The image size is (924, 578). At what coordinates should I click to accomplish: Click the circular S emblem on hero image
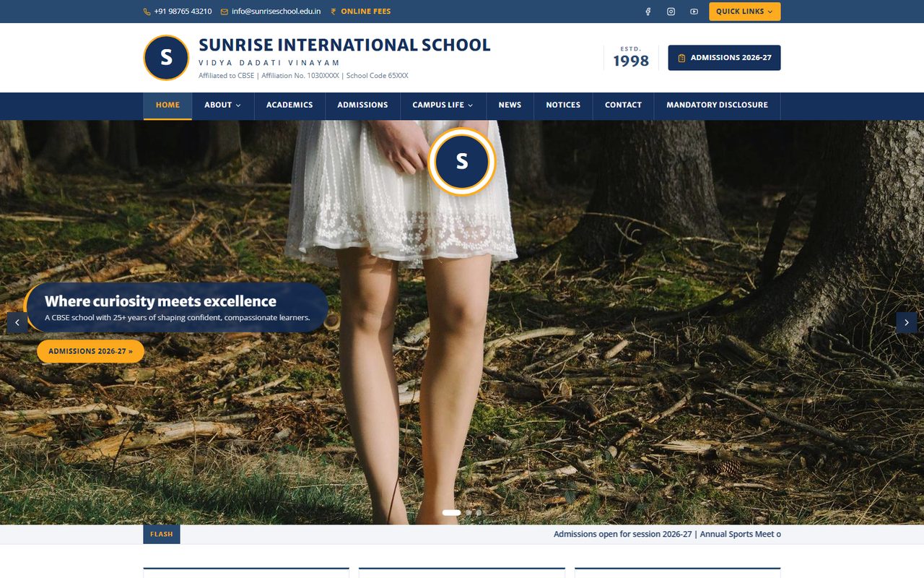462,162
